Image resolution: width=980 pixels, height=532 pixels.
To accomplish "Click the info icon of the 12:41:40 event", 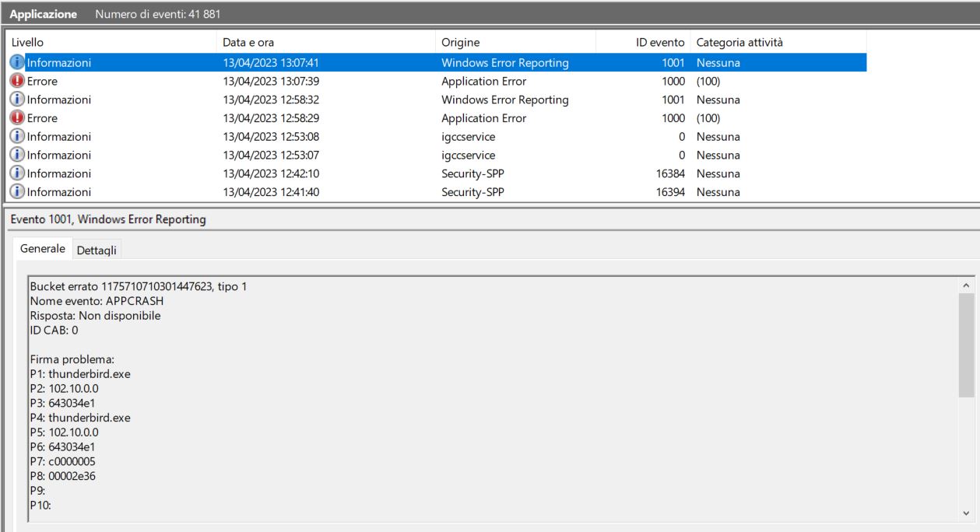I will (17, 191).
